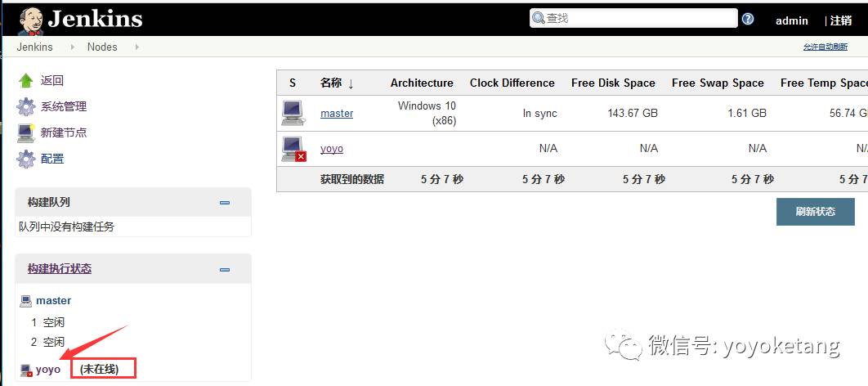Sort by Free Swap Space column header
The image size is (868, 386).
click(718, 83)
